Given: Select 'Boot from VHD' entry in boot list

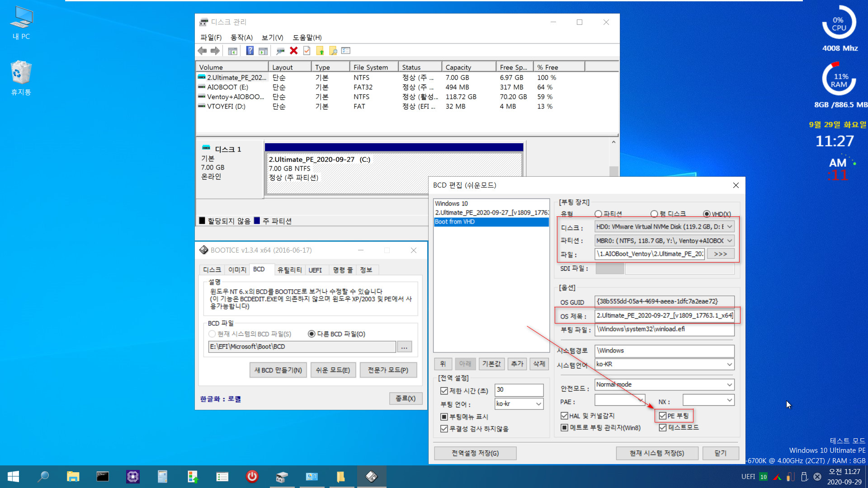Looking at the screenshot, I should (491, 222).
